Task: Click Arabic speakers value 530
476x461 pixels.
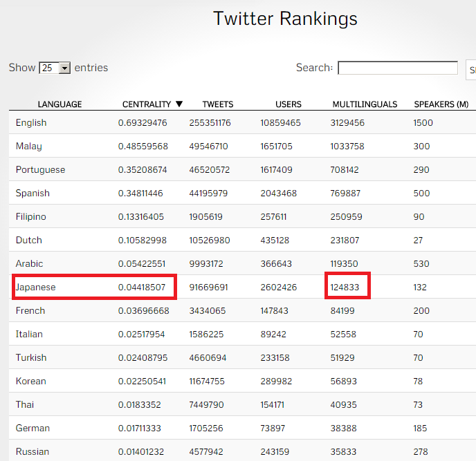Action: pos(421,264)
